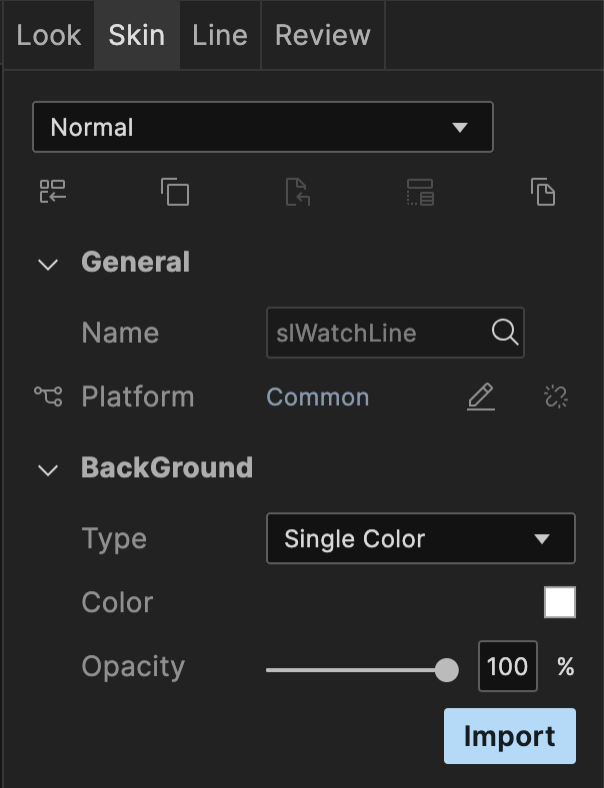This screenshot has width=604, height=788.
Task: Click the Common platform link
Action: click(317, 397)
